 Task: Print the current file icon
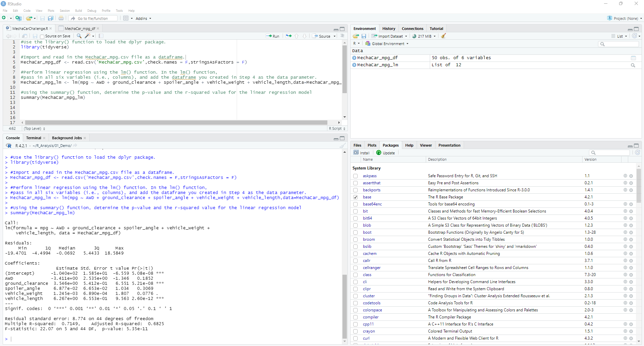coord(61,18)
